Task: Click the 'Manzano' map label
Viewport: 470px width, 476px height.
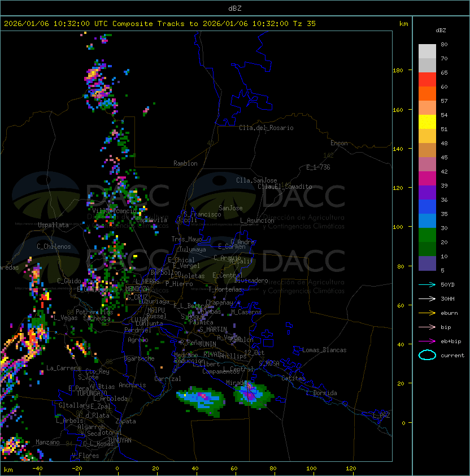Action: point(47,442)
